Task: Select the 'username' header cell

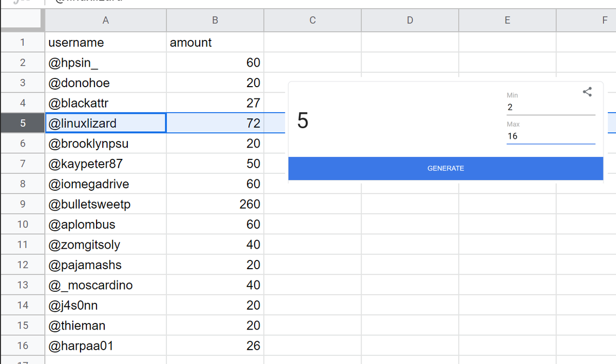Action: coord(106,43)
